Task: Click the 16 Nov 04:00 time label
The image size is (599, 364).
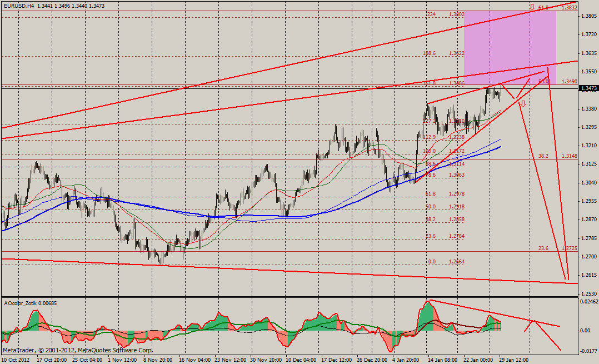Action: click(194, 360)
